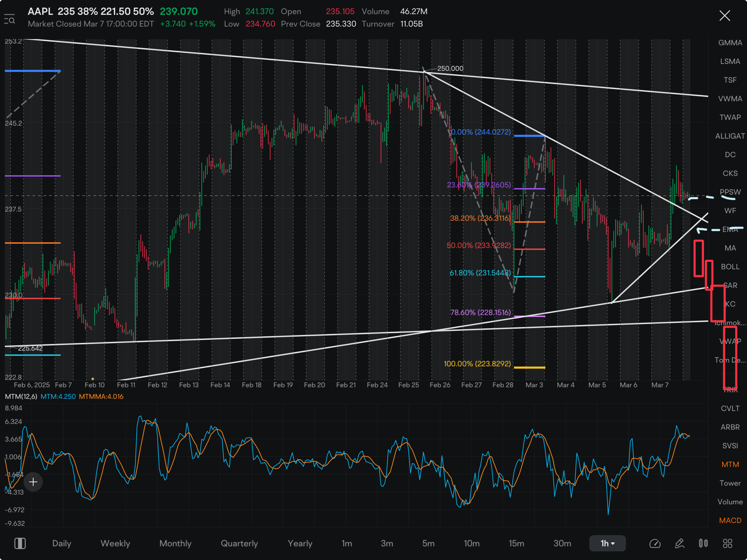Select the 38.20% (236.3116) Fibonacci label
Image resolution: width=747 pixels, height=560 pixels.
click(480, 218)
